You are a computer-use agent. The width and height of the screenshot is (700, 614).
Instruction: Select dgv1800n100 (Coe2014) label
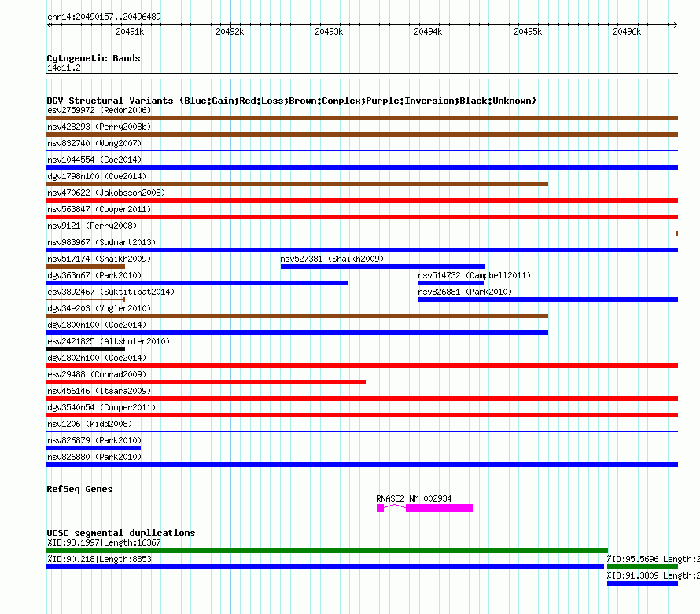97,325
